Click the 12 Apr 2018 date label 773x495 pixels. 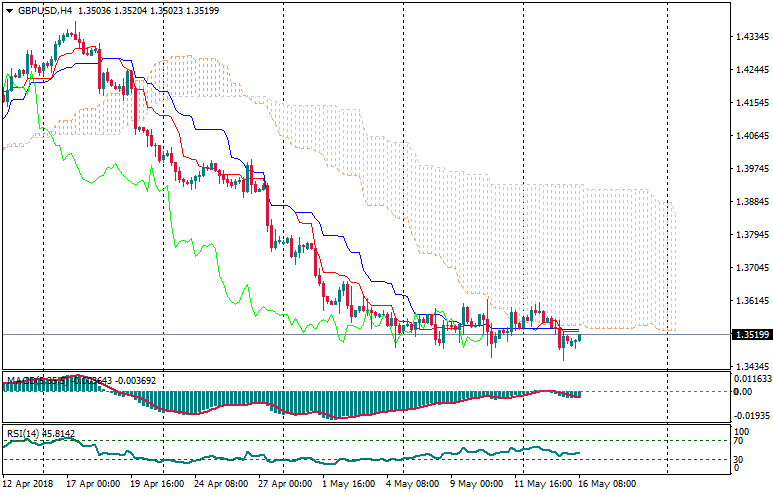click(27, 483)
